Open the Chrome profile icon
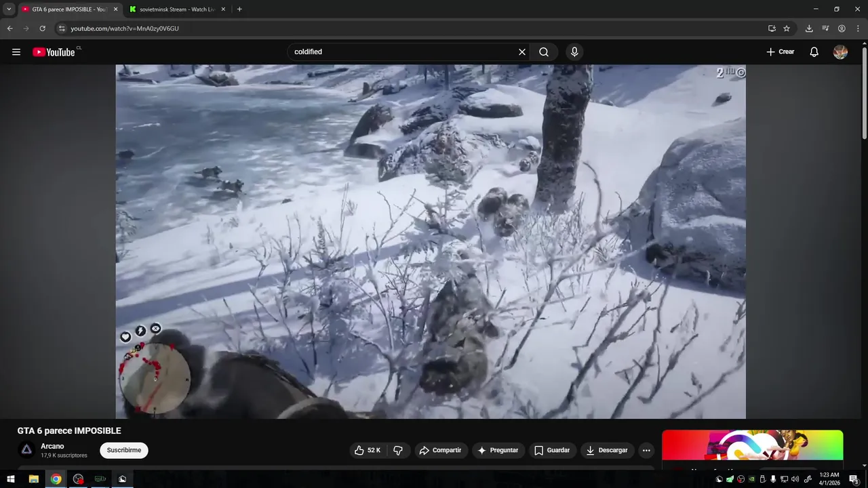The height and width of the screenshot is (488, 868). pos(842,28)
